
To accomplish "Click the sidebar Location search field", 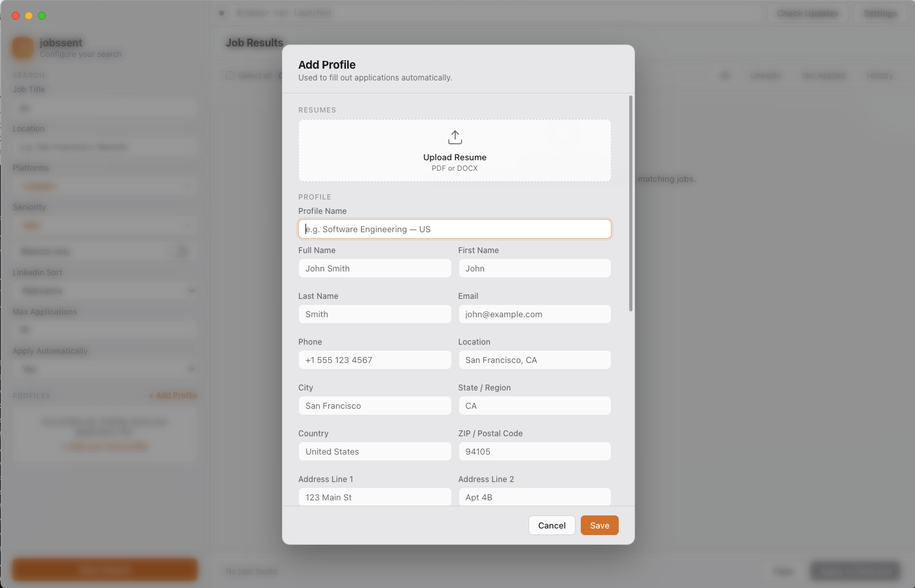I will [105, 147].
